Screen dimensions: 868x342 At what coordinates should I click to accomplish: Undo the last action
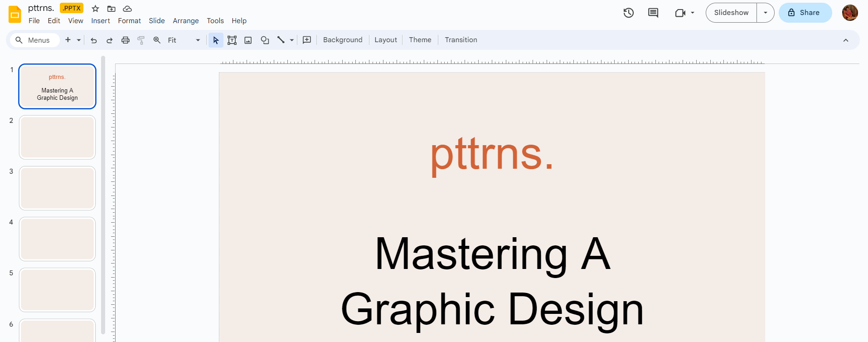click(x=94, y=40)
